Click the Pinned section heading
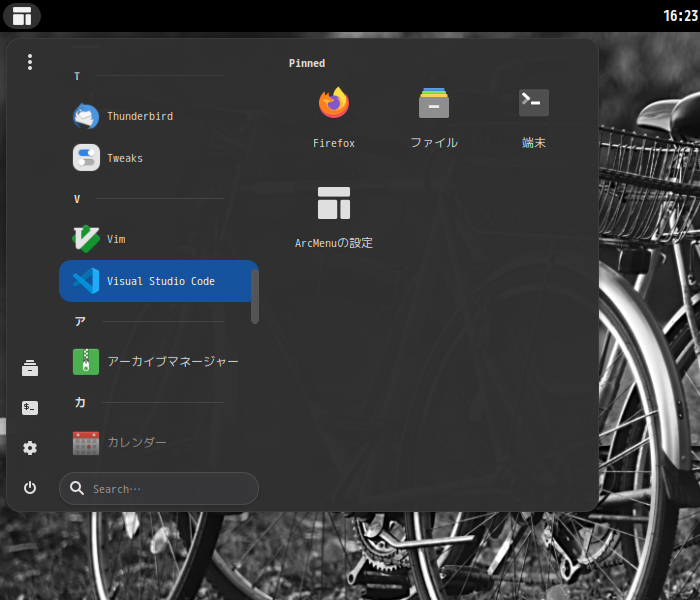700x600 pixels. [307, 63]
